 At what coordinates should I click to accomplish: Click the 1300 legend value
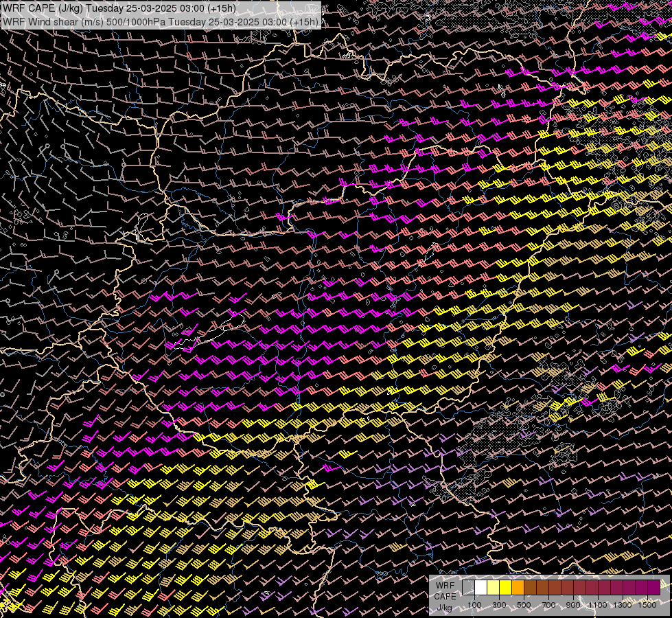623,605
